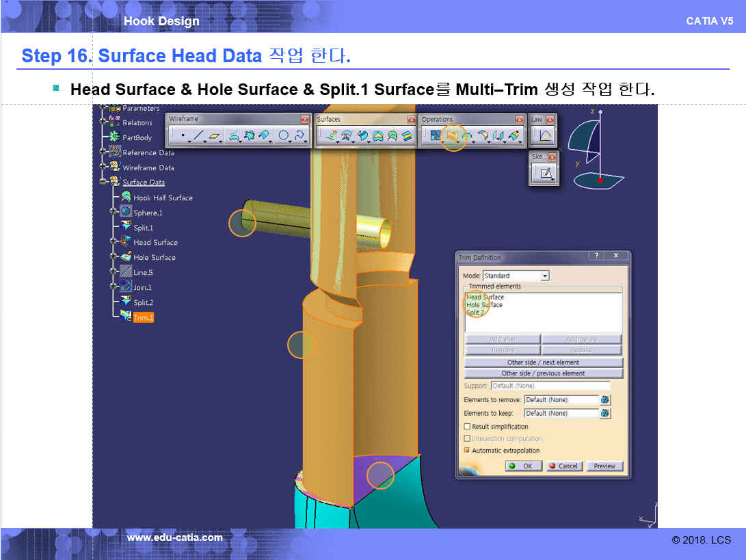Select the Trim tool in Operations toolbar
The image size is (746, 560).
pos(451,136)
